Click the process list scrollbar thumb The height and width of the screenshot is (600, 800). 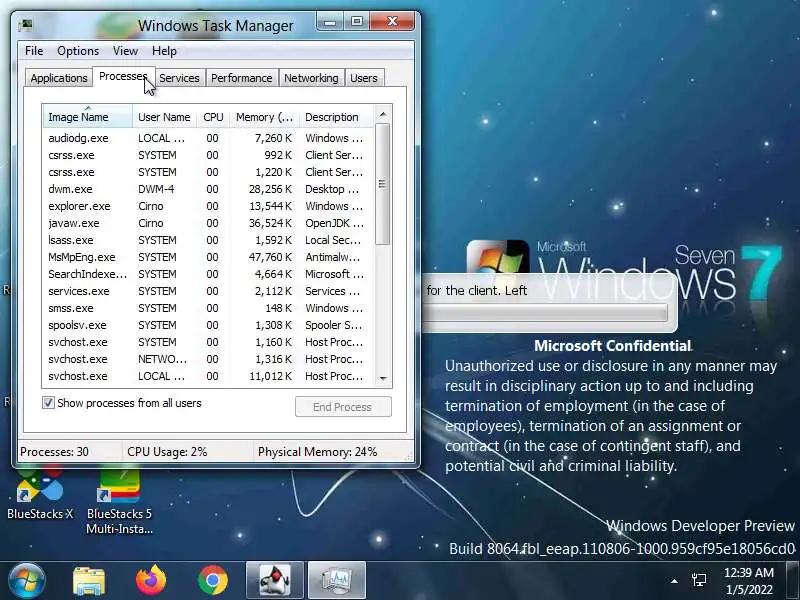pos(383,184)
